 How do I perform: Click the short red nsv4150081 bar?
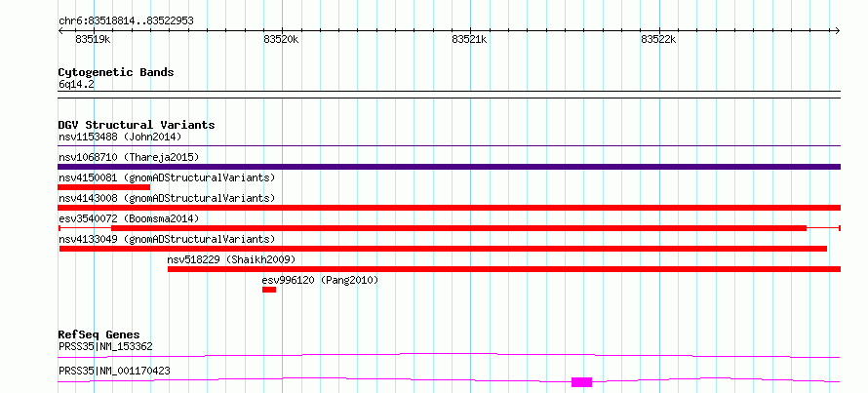(x=104, y=187)
